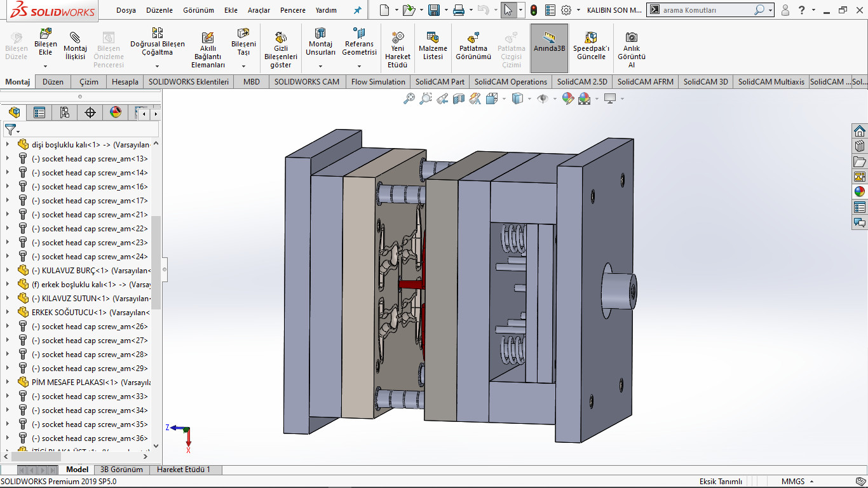Toggle the menu bar pin icon

tap(357, 10)
